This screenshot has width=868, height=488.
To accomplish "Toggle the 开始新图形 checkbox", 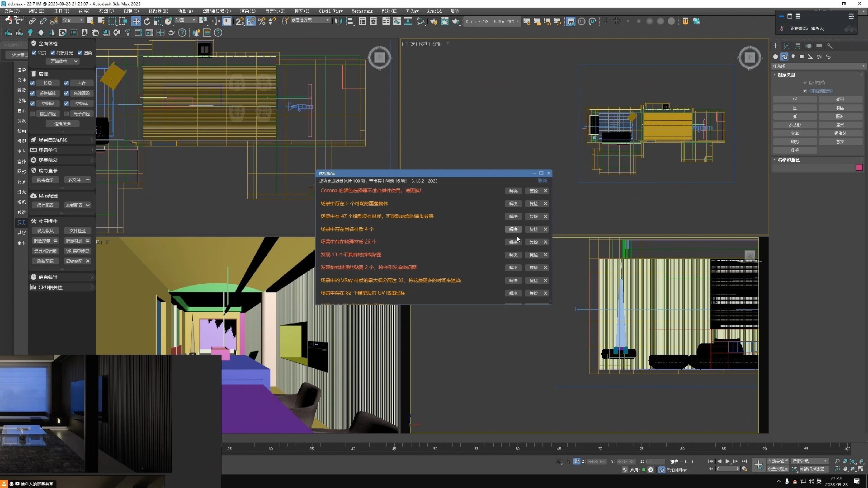I will [805, 91].
